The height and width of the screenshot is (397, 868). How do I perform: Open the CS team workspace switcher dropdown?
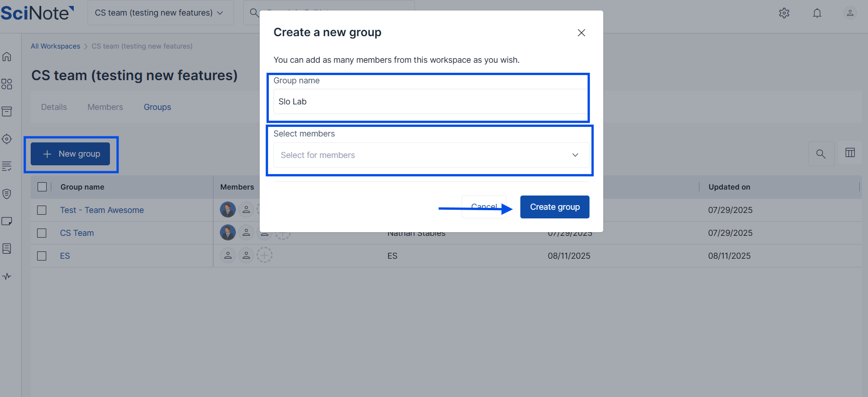pos(159,13)
